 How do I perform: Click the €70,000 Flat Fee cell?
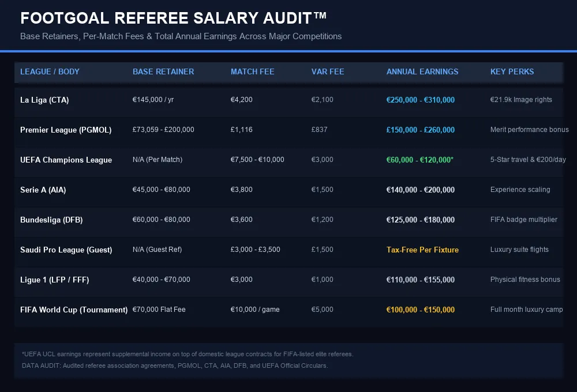[x=159, y=309]
